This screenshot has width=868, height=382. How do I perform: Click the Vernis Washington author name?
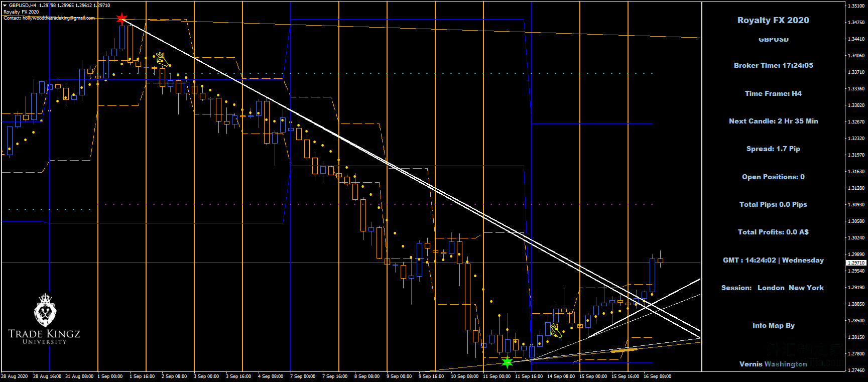(773, 364)
